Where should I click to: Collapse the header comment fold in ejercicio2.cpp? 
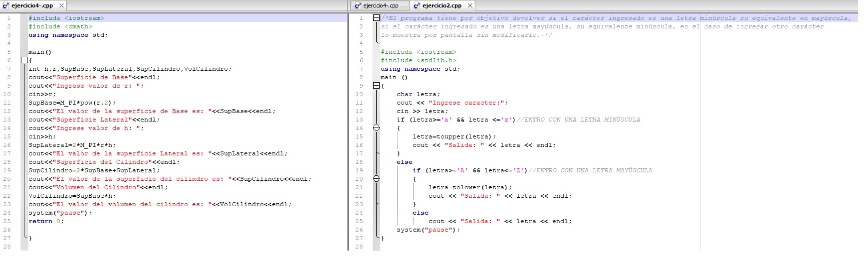tap(376, 18)
